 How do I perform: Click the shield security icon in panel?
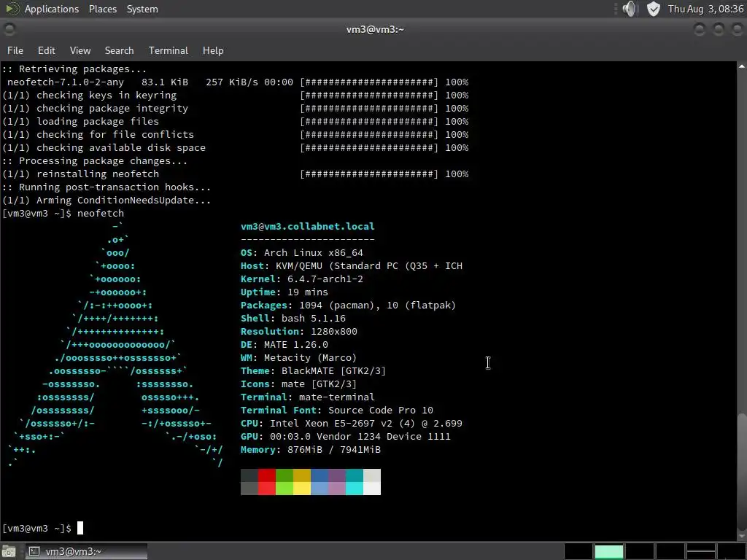pyautogui.click(x=653, y=9)
